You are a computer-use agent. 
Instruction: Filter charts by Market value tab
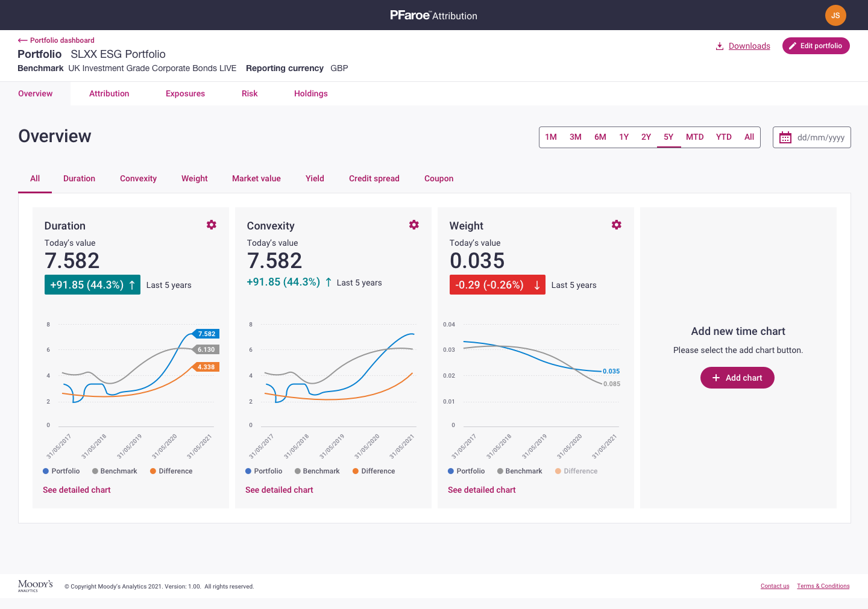[x=256, y=178]
